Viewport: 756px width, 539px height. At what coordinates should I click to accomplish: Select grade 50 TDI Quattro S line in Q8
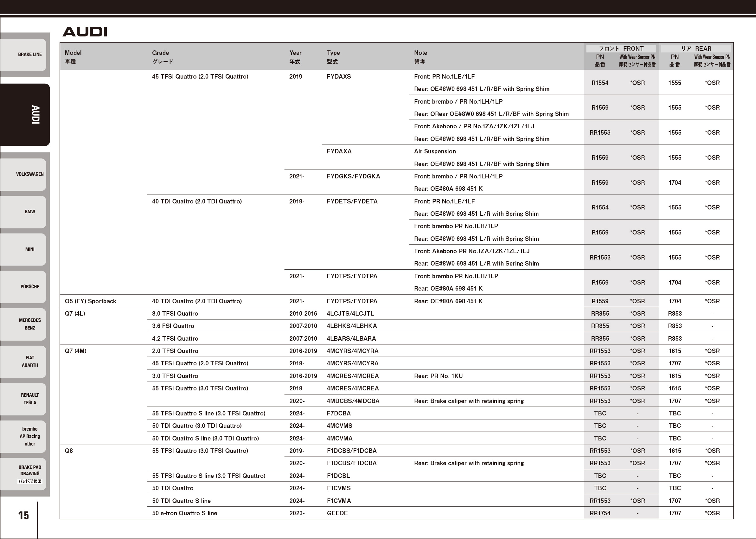point(181,501)
